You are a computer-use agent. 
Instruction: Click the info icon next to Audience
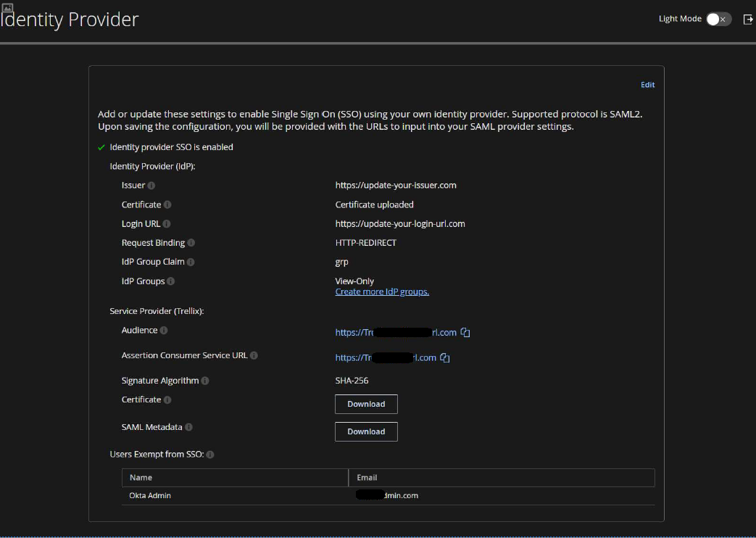tap(164, 330)
